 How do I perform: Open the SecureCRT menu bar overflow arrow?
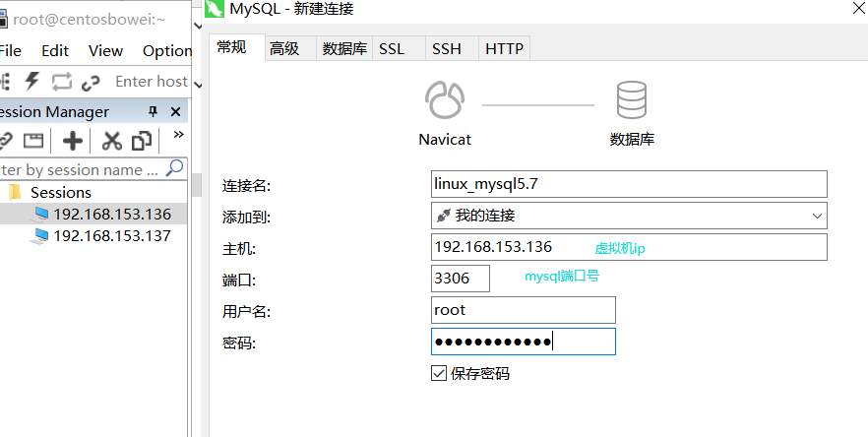coord(198,26)
